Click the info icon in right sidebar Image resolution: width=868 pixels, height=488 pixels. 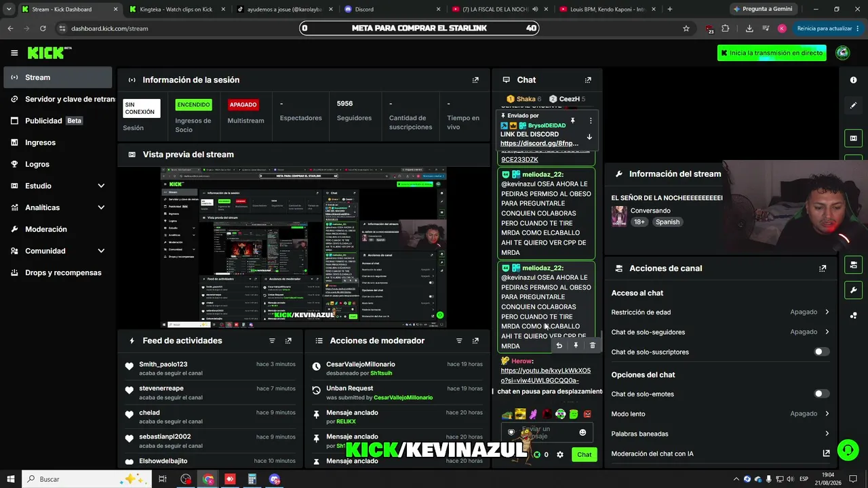853,80
